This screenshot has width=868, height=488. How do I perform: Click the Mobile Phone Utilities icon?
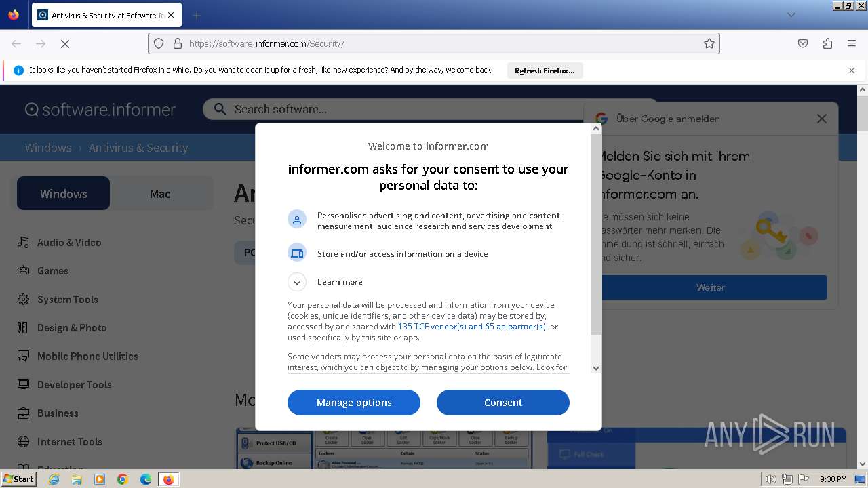tap(23, 357)
